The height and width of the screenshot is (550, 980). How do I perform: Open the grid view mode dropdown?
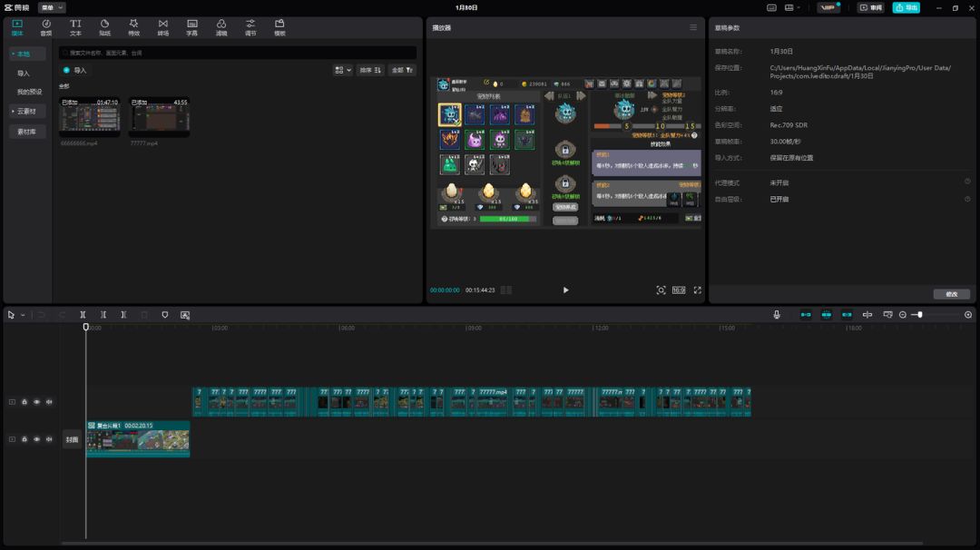342,70
